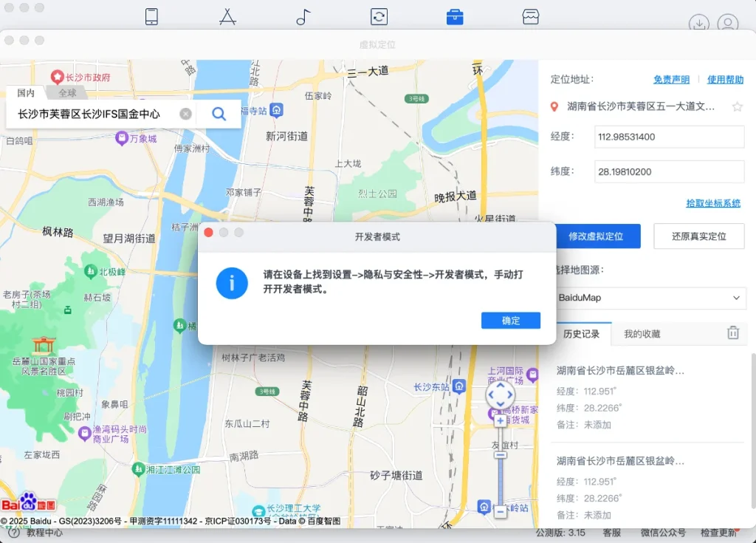The image size is (756, 543).
Task: Favorite the current address with star
Action: [x=738, y=106]
